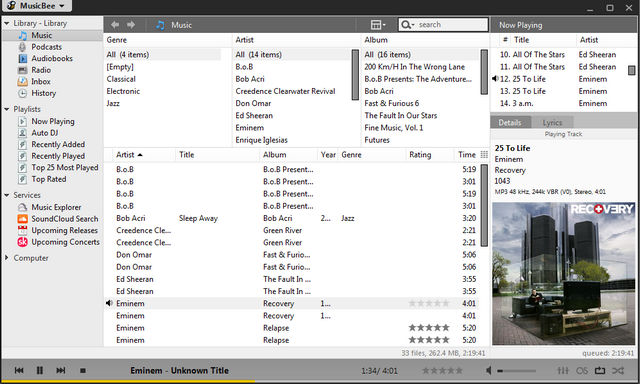Collapse the Playlists section
Viewport: 640px width, 384px height.
(x=7, y=109)
